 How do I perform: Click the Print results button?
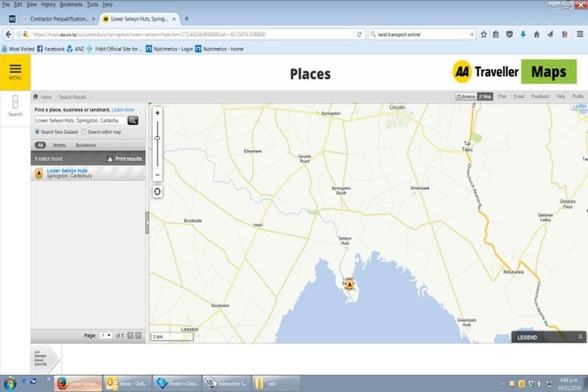pos(124,158)
